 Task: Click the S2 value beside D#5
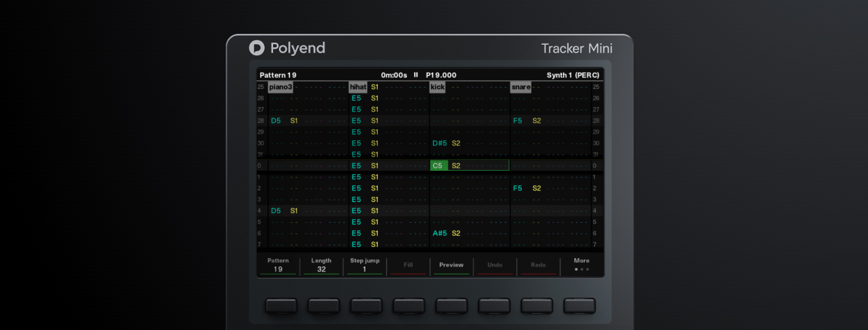456,143
